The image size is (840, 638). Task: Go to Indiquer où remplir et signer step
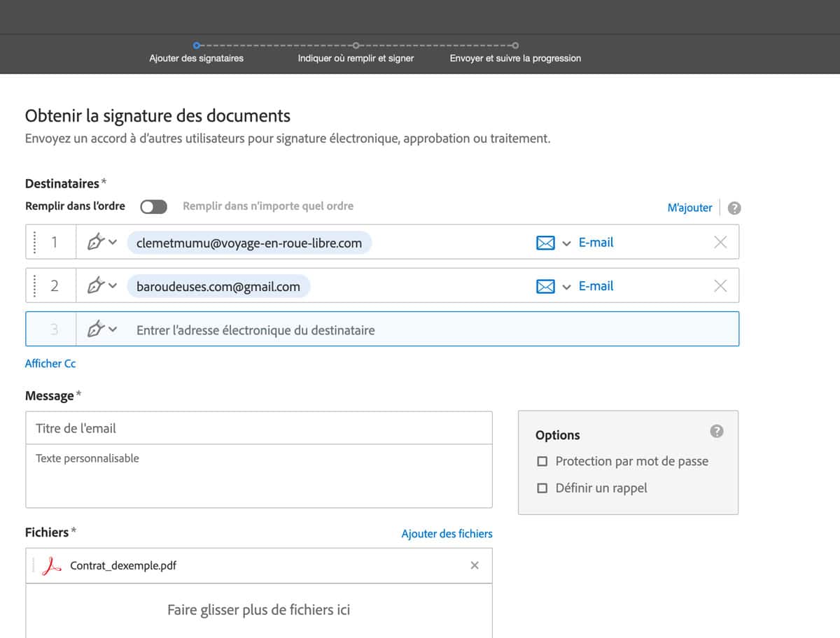[x=356, y=58]
